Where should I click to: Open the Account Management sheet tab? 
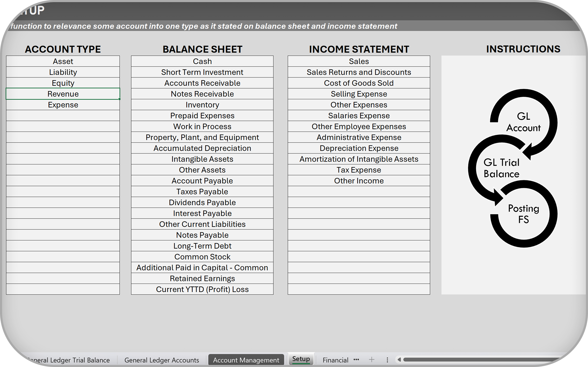[246, 360]
